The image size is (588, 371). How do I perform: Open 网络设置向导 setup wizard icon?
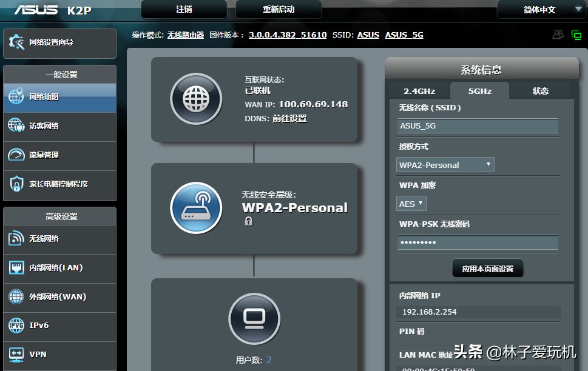point(16,43)
